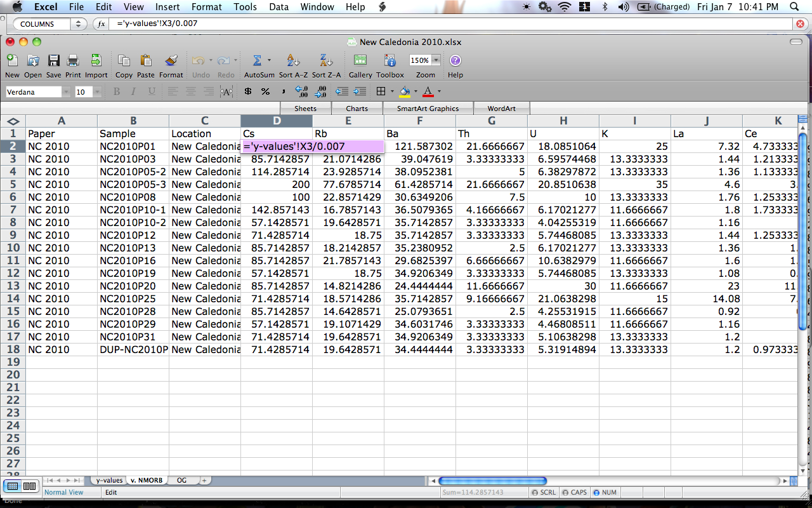The image size is (812, 508).
Task: Open the Data menu
Action: [x=278, y=7]
